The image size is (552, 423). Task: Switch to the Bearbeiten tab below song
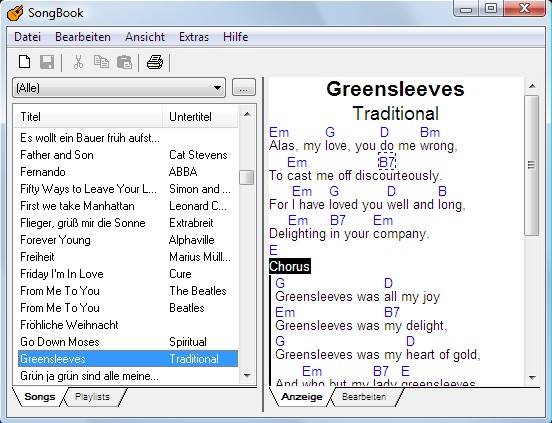(364, 397)
